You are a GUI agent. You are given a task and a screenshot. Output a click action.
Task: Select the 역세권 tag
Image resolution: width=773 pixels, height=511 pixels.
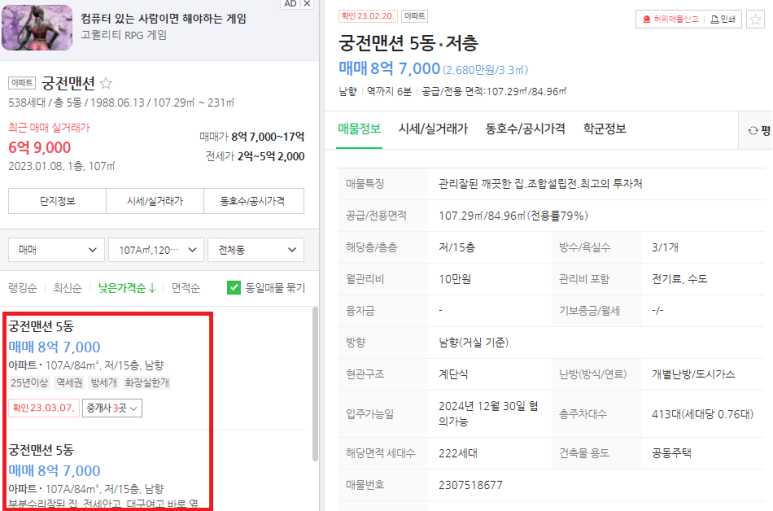(x=69, y=382)
